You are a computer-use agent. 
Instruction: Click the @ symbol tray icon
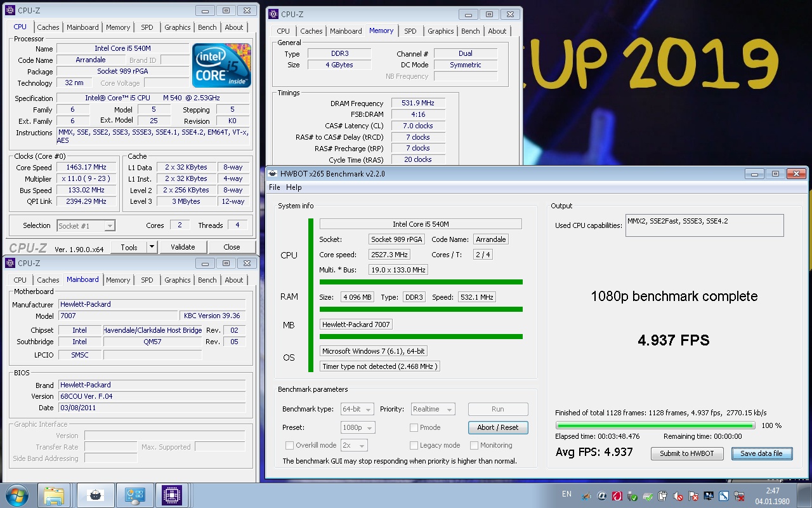pyautogui.click(x=601, y=496)
